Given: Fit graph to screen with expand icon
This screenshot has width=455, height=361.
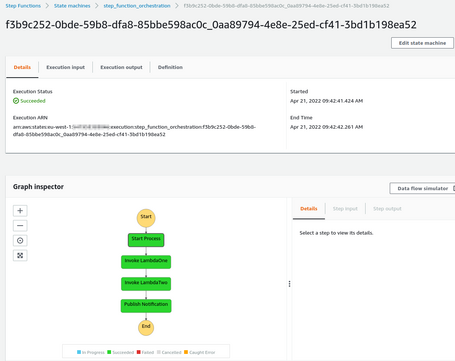Looking at the screenshot, I should (20, 256).
